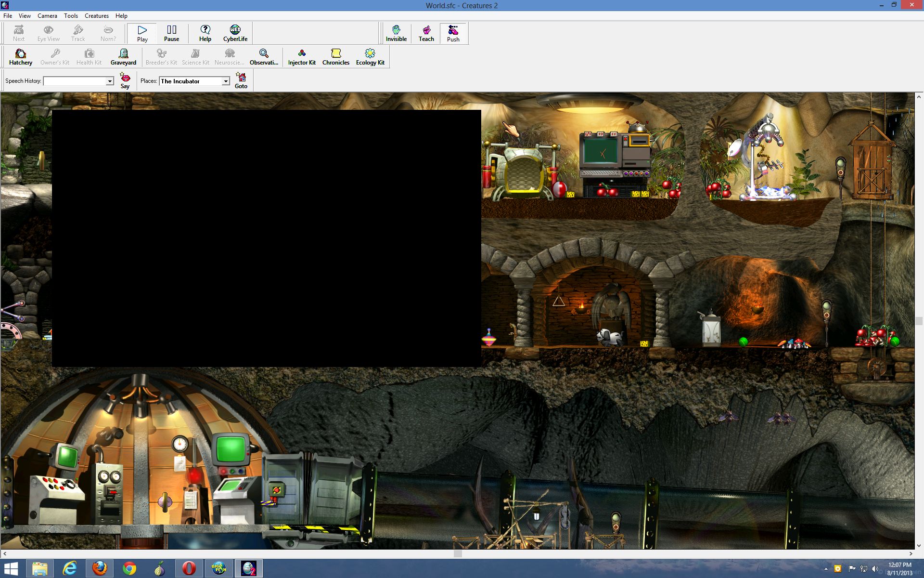Viewport: 924px width, 578px height.
Task: Click the wooden lift cage
Action: pyautogui.click(x=872, y=161)
